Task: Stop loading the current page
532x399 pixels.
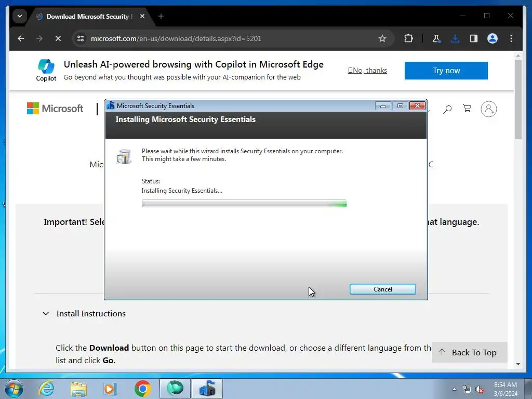Action: [x=58, y=38]
